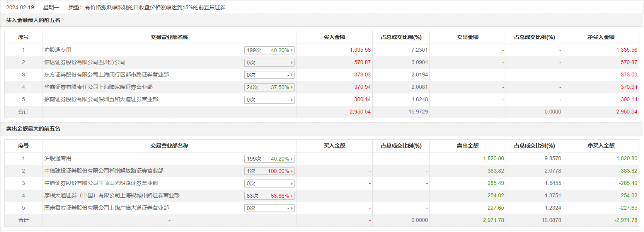Click 净买入金额 column header in sell-side table

coord(601,146)
